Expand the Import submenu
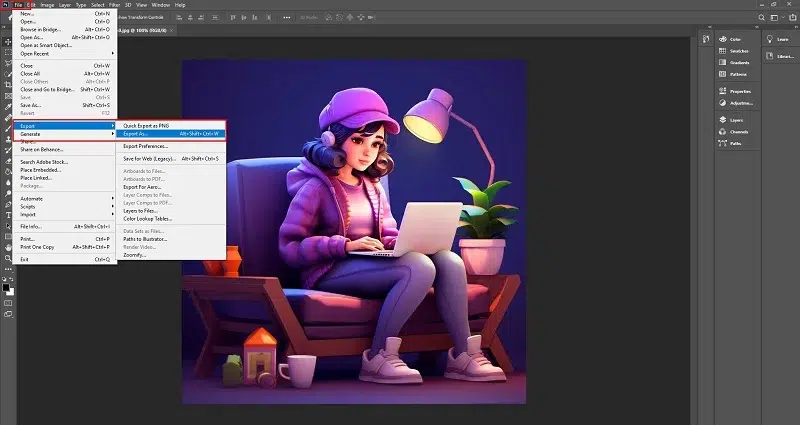 pyautogui.click(x=65, y=215)
